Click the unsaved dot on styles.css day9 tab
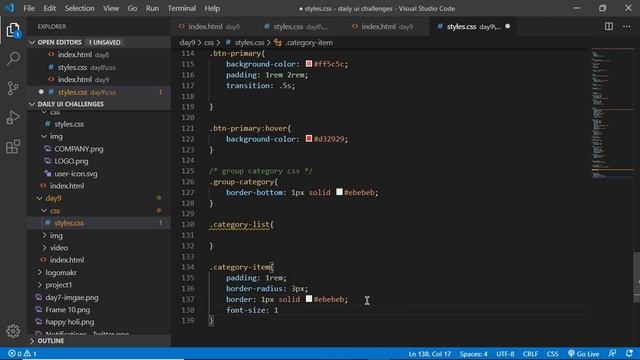 click(507, 27)
